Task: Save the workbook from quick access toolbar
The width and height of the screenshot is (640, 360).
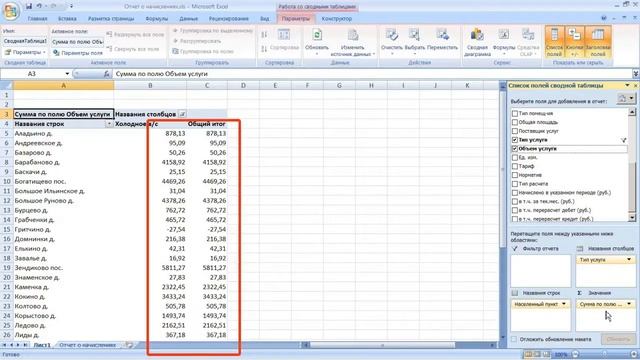Action: tap(29, 7)
